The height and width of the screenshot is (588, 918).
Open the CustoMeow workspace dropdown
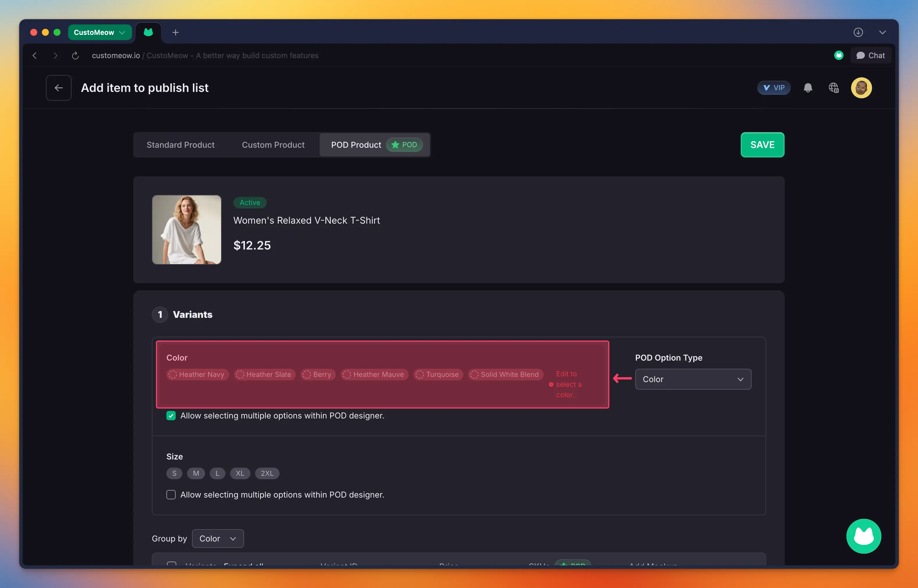pos(100,33)
